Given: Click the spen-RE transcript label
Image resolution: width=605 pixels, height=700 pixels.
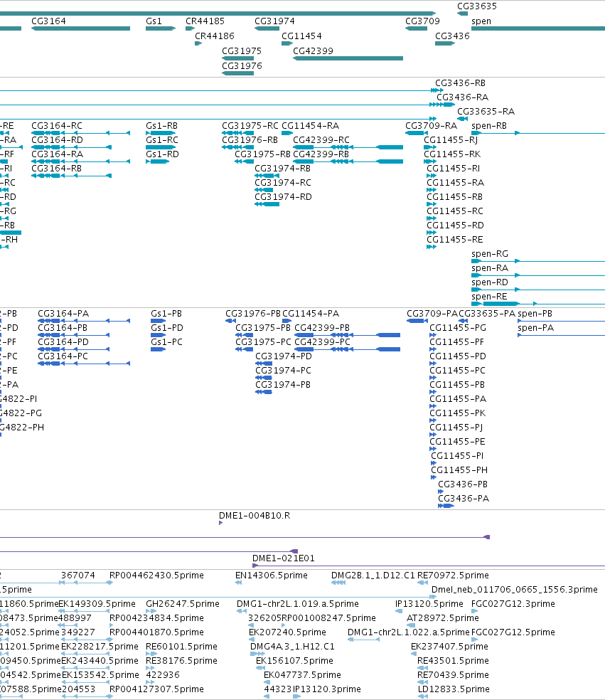Looking at the screenshot, I should pos(489,297).
